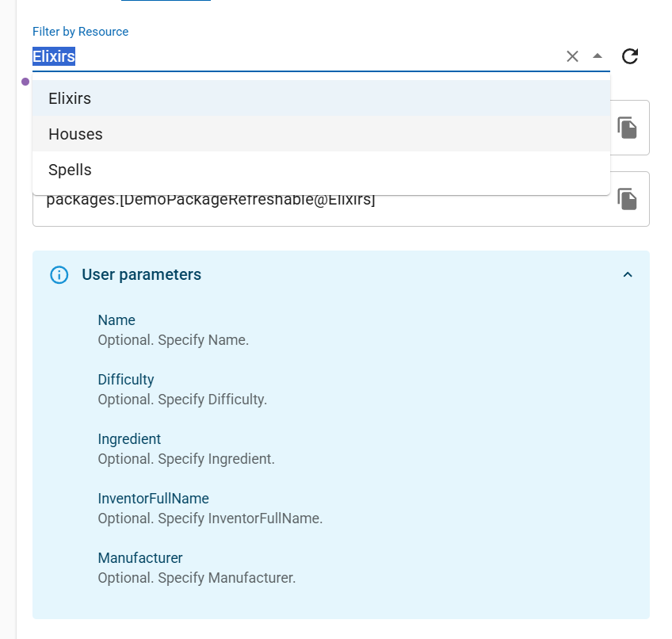
Task: Click the refresh icon beside the filter
Action: (x=630, y=56)
